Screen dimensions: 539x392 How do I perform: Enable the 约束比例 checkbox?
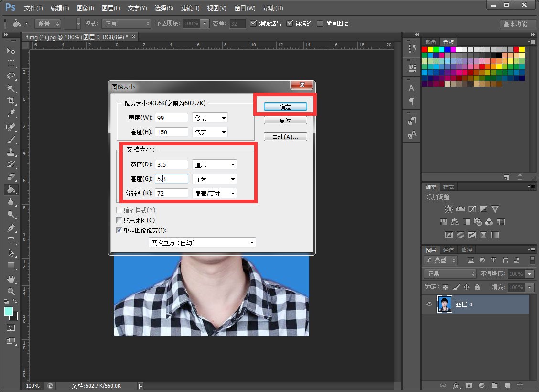click(119, 220)
